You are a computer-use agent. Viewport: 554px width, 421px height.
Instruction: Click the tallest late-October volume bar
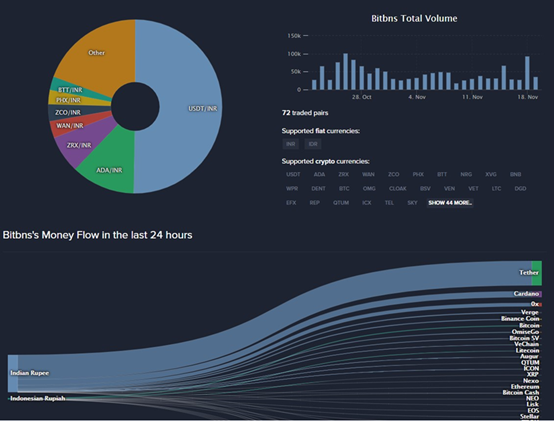coord(346,72)
